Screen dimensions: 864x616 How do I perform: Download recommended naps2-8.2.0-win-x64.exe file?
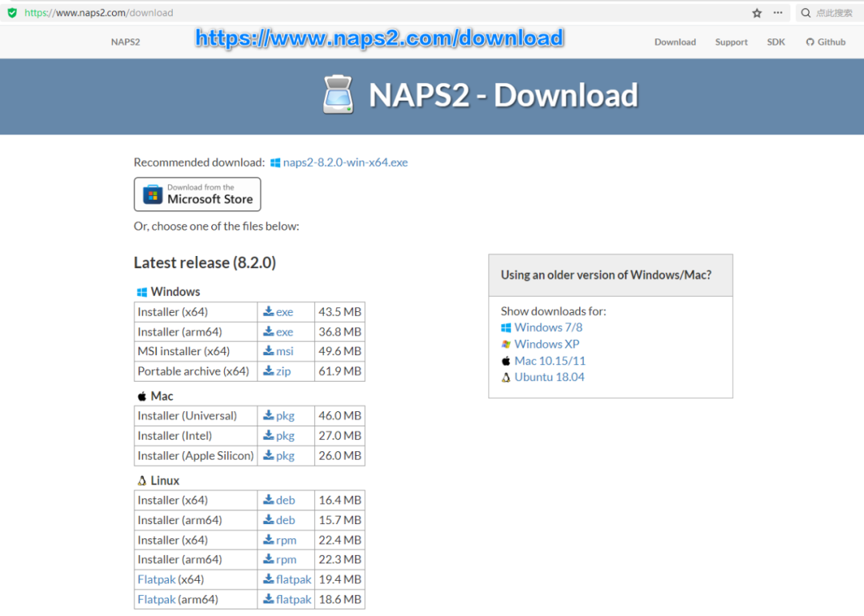(345, 162)
